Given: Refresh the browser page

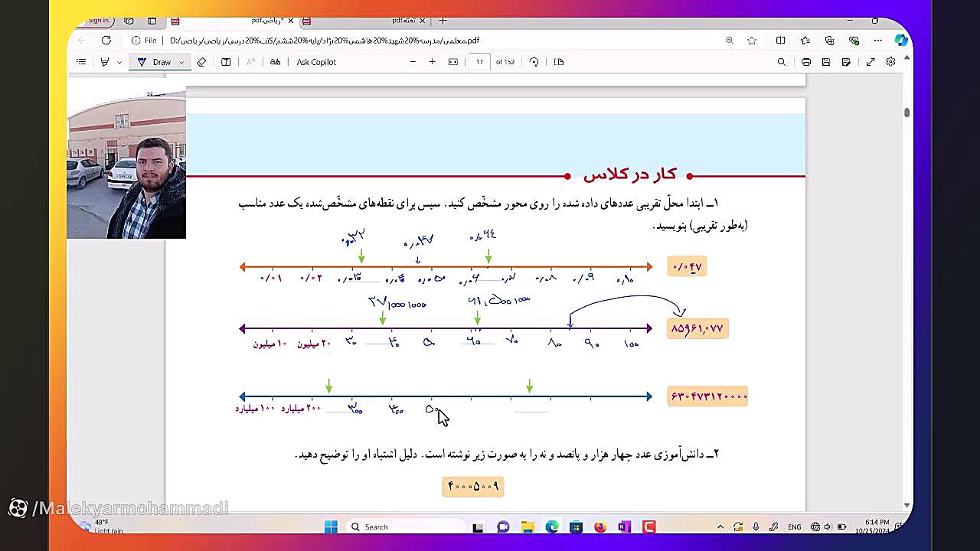Looking at the screenshot, I should (x=106, y=41).
